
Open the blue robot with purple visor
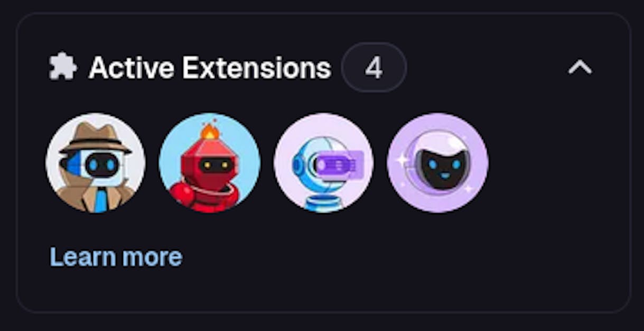point(324,163)
